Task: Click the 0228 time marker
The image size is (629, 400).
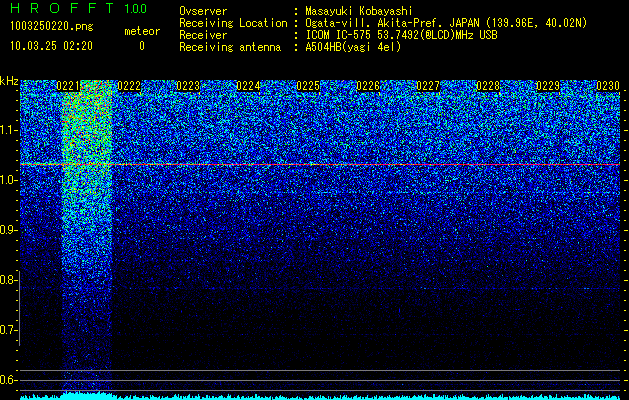Action: [x=488, y=86]
